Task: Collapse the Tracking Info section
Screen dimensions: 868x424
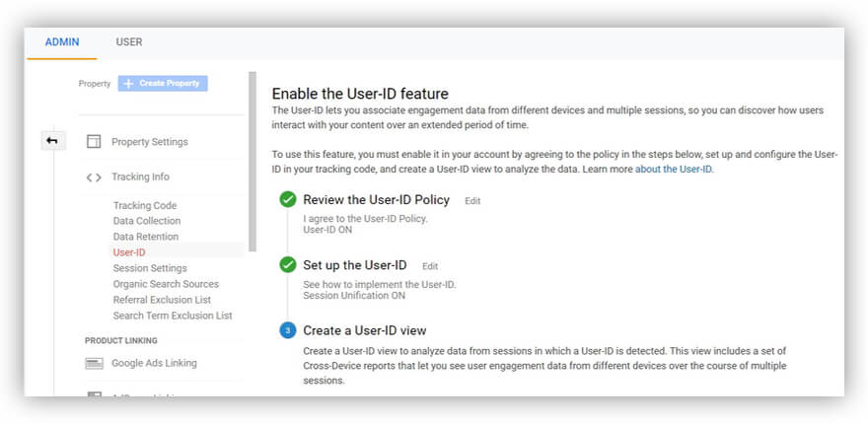Action: pyautogui.click(x=140, y=177)
